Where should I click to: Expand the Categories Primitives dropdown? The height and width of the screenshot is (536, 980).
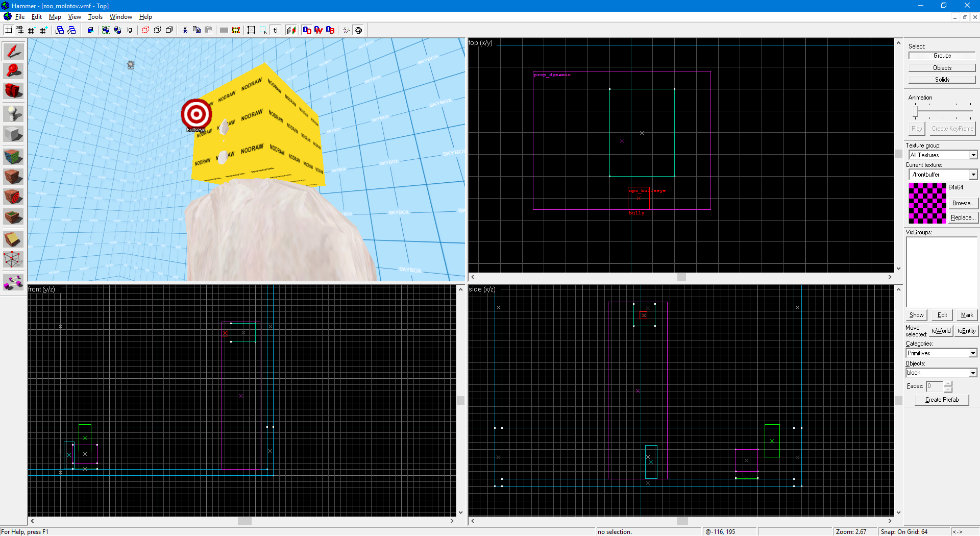tap(973, 353)
